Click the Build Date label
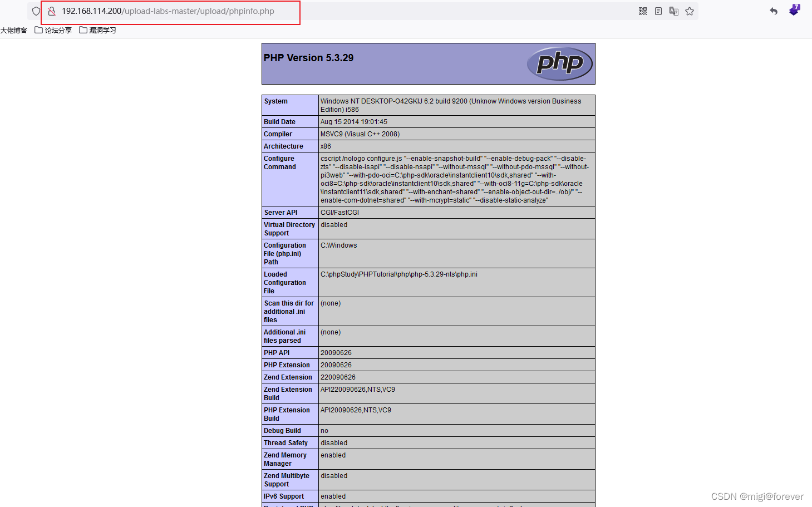 (x=279, y=122)
